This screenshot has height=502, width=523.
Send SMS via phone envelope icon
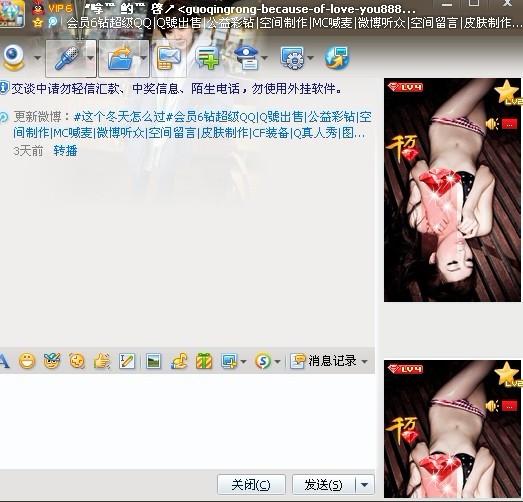pyautogui.click(x=169, y=58)
